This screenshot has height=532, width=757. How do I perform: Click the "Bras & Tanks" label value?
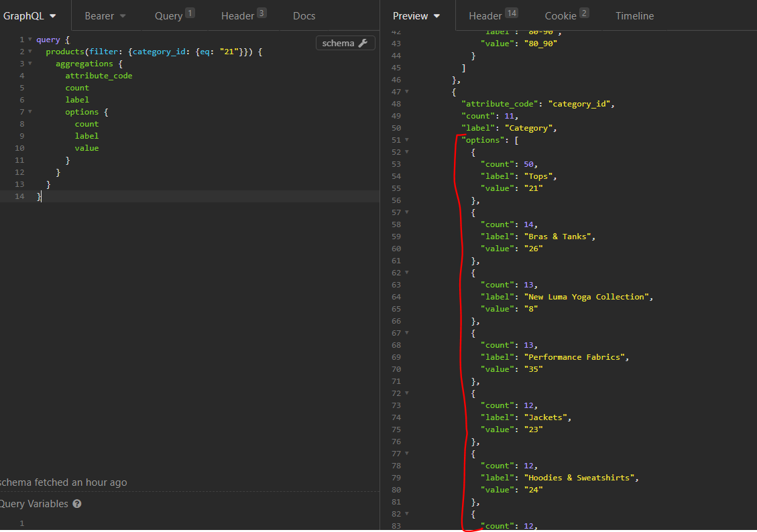(x=558, y=237)
